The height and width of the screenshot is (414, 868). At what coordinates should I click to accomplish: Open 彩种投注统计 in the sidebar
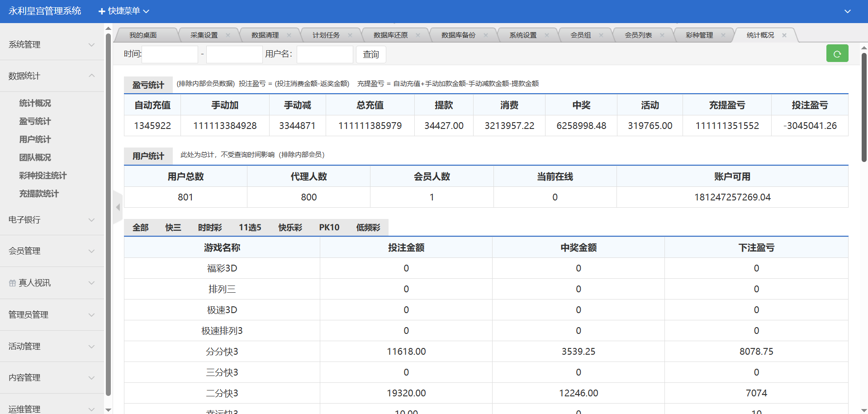point(43,176)
